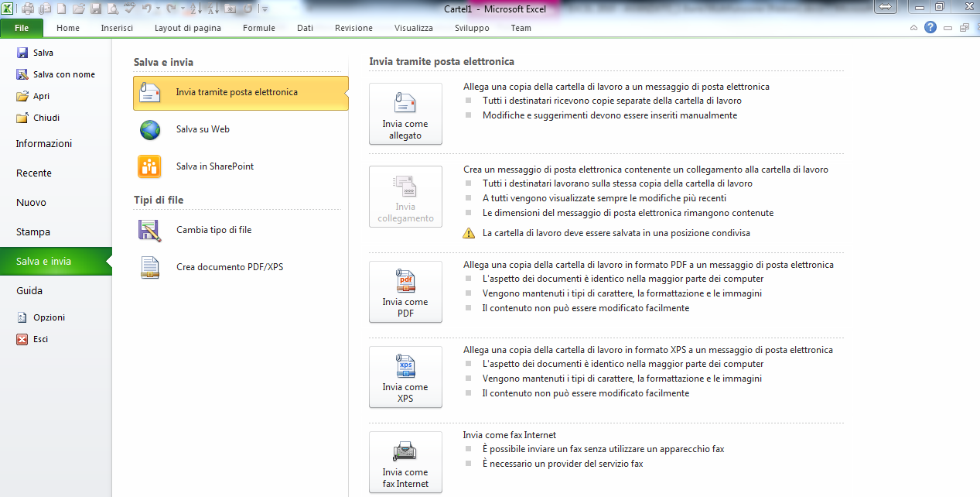Viewport: 980px width, 497px height.
Task: Click the folder with star icon in quick toolbar
Action: [230, 9]
